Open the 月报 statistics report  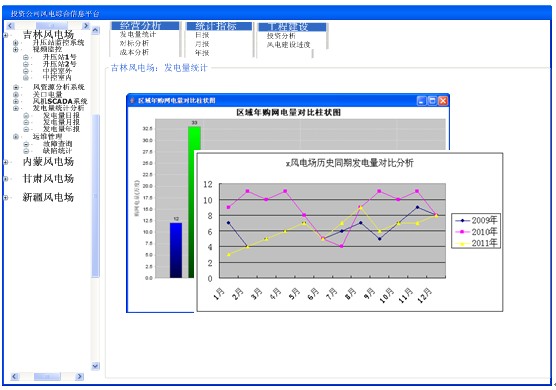pos(202,44)
